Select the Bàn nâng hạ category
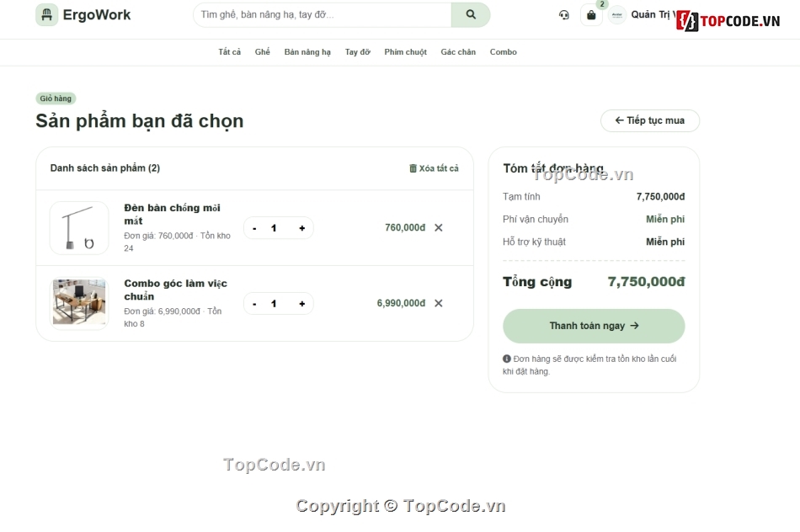This screenshot has height=532, width=800. click(307, 52)
